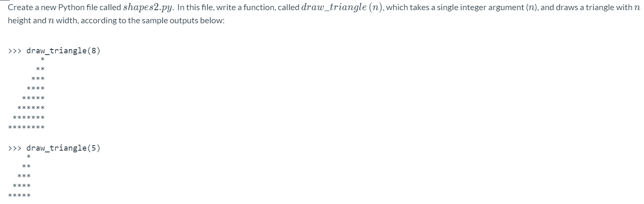Click the eight-asterisk bottom row of first triangle
This screenshot has height=204, width=644.
[26, 127]
